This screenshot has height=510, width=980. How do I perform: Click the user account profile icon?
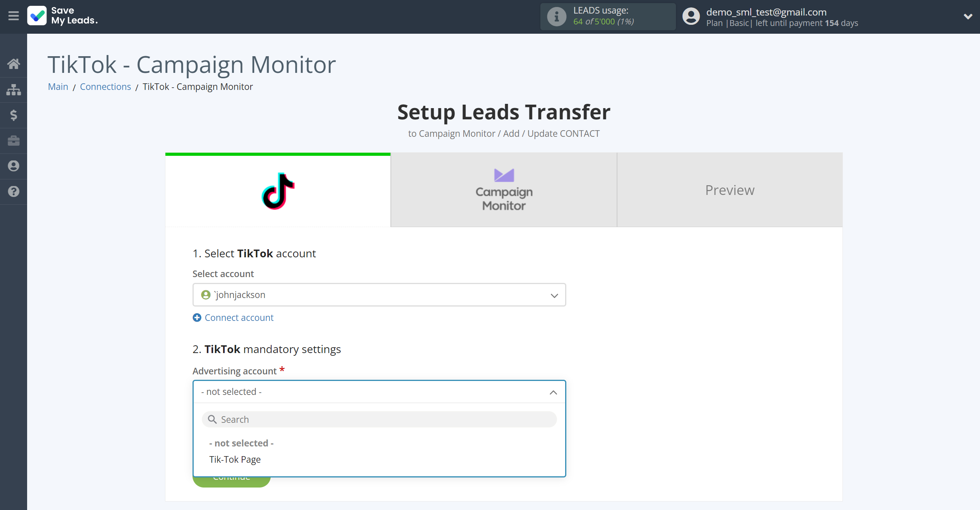point(690,16)
